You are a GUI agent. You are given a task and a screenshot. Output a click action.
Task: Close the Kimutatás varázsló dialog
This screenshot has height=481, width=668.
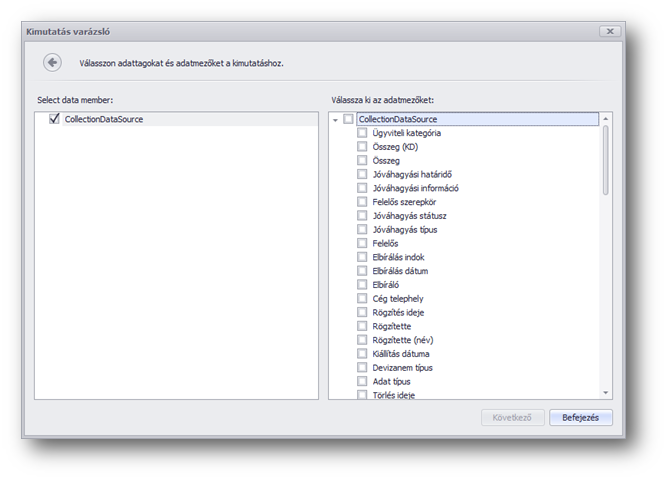(608, 31)
